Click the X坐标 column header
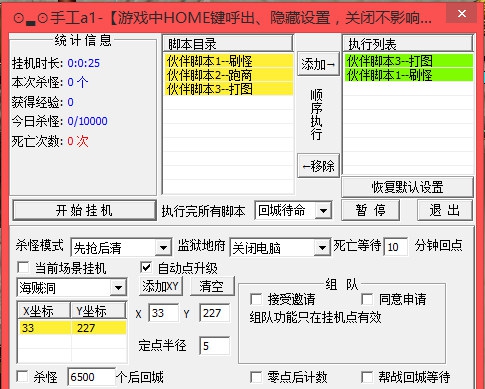Image resolution: width=485 pixels, height=389 pixels. [44, 311]
